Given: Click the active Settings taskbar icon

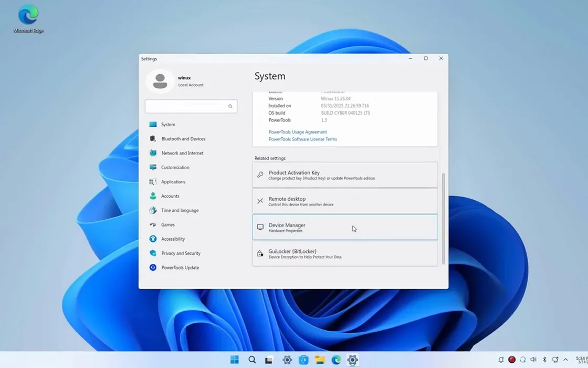Looking at the screenshot, I should [x=352, y=360].
